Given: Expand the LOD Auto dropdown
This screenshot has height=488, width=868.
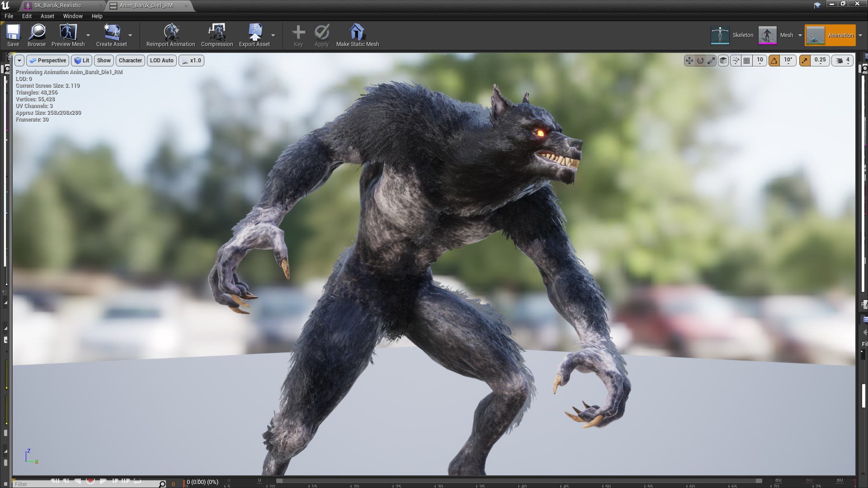Looking at the screenshot, I should click(x=161, y=60).
